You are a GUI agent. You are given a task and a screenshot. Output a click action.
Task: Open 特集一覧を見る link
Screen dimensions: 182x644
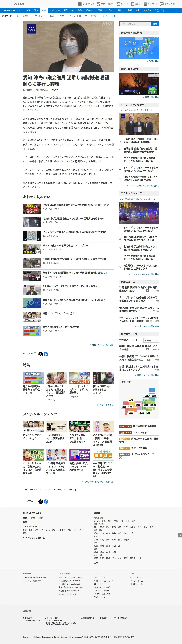pos(106,405)
